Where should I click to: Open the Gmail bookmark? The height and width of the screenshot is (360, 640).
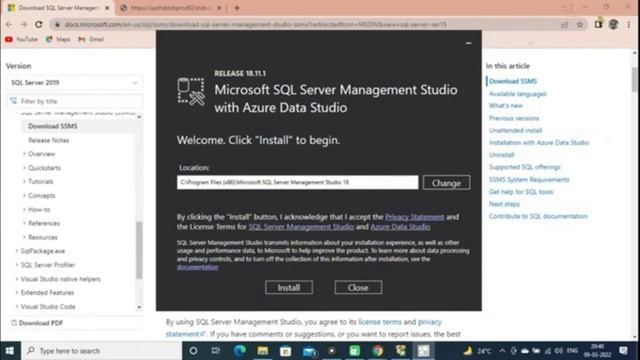[91, 39]
